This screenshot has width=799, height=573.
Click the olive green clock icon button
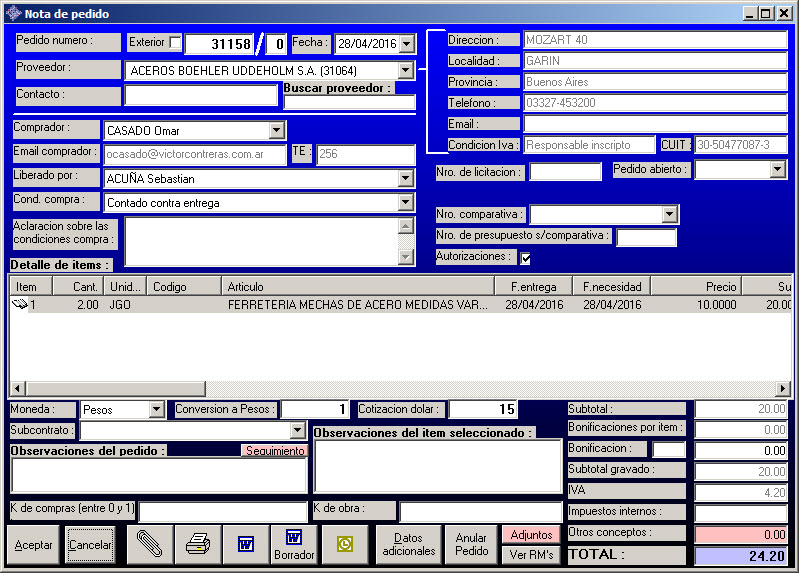pyautogui.click(x=345, y=545)
